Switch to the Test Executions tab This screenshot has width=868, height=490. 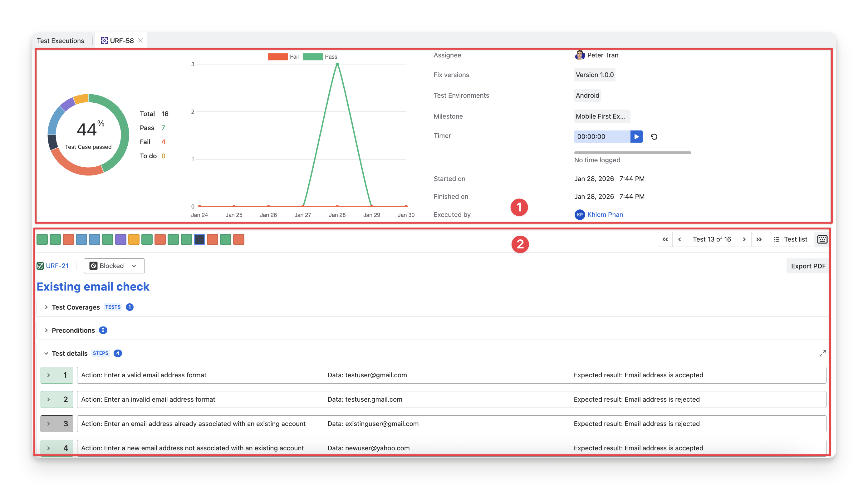[60, 41]
